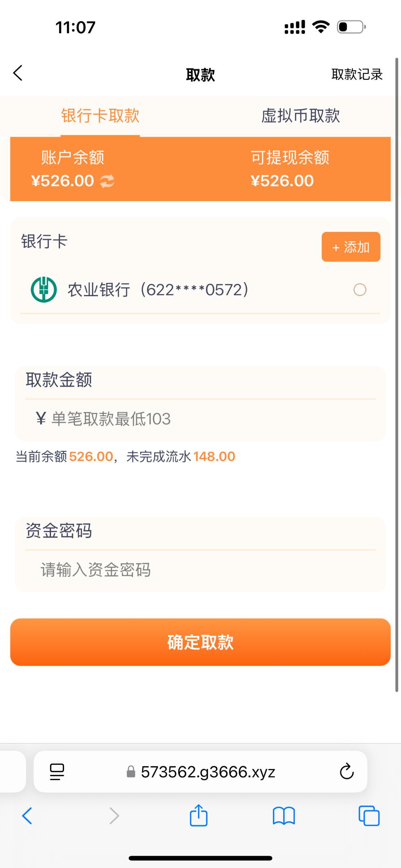The height and width of the screenshot is (868, 401).
Task: Click the 添加 bank card button
Action: (x=351, y=247)
